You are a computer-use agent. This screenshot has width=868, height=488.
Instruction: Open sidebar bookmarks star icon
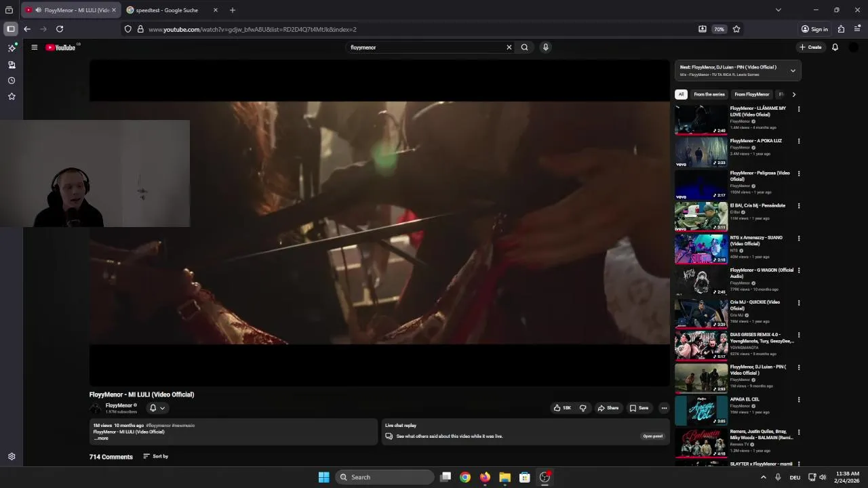click(x=12, y=97)
